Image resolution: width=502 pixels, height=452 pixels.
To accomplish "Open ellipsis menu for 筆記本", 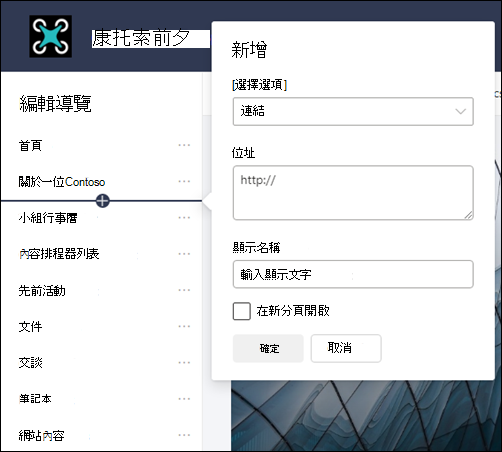I will [x=184, y=399].
